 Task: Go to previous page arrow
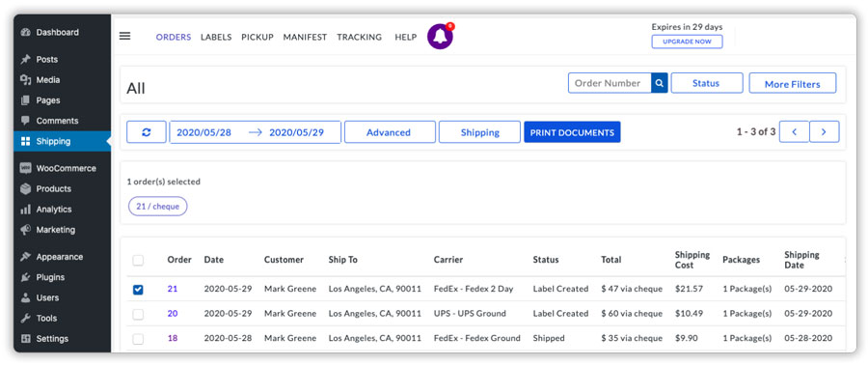795,132
